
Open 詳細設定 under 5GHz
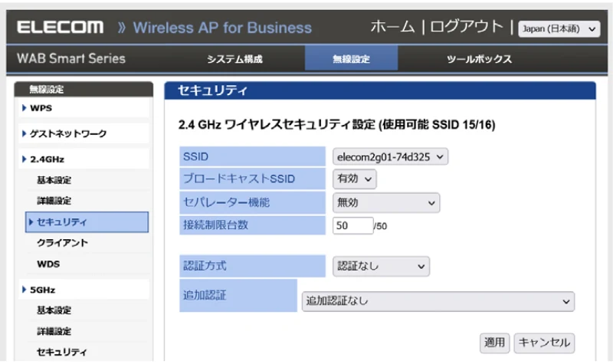pos(54,331)
